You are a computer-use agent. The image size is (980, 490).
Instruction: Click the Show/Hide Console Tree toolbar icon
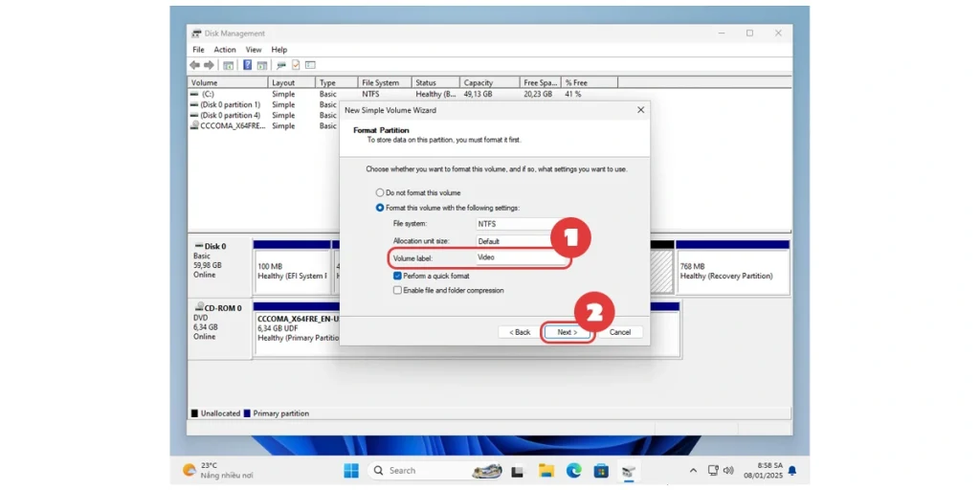[x=228, y=65]
